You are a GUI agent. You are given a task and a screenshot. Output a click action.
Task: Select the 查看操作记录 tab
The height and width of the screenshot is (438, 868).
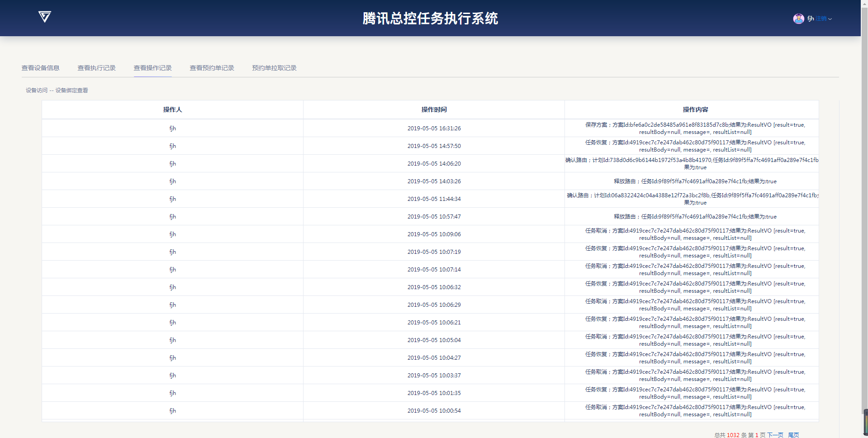pos(152,68)
